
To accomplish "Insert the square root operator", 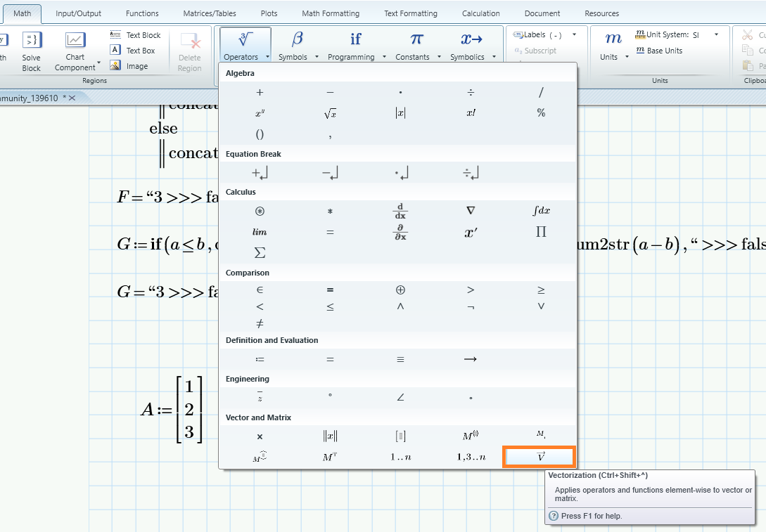I will pyautogui.click(x=330, y=112).
